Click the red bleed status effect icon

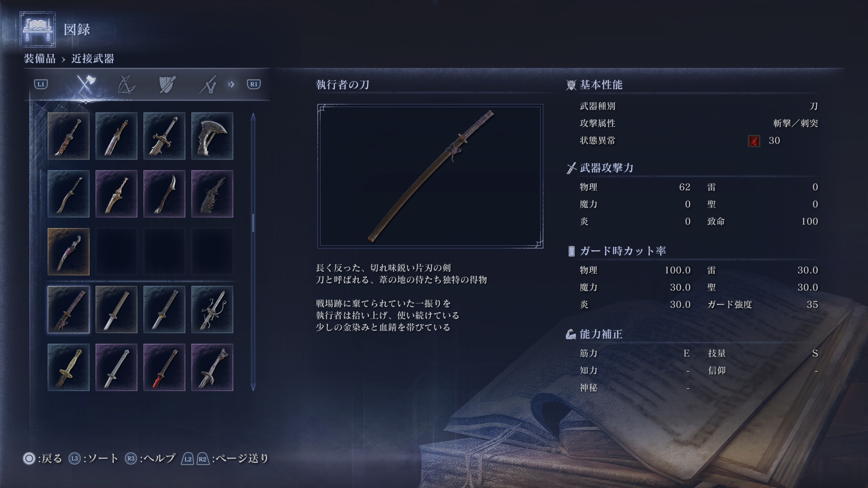754,141
